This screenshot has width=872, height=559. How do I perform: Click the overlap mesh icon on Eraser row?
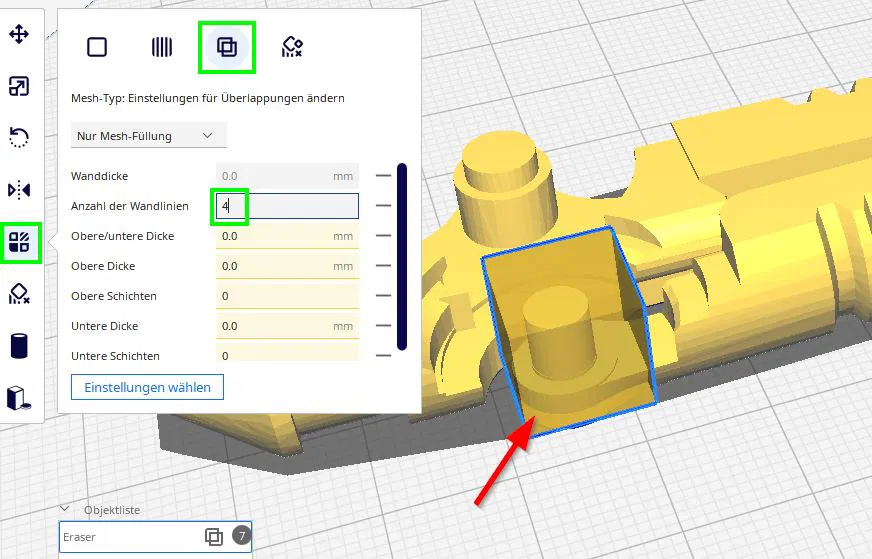pyautogui.click(x=214, y=537)
